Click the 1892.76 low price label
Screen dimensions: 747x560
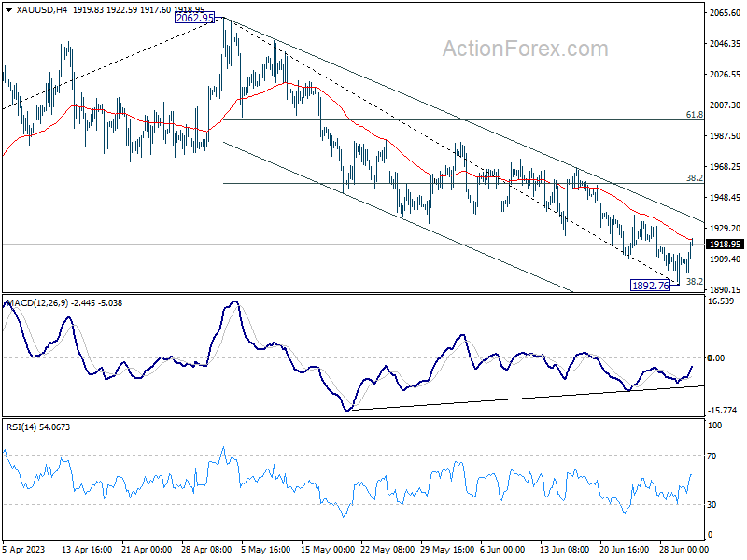[x=650, y=286]
